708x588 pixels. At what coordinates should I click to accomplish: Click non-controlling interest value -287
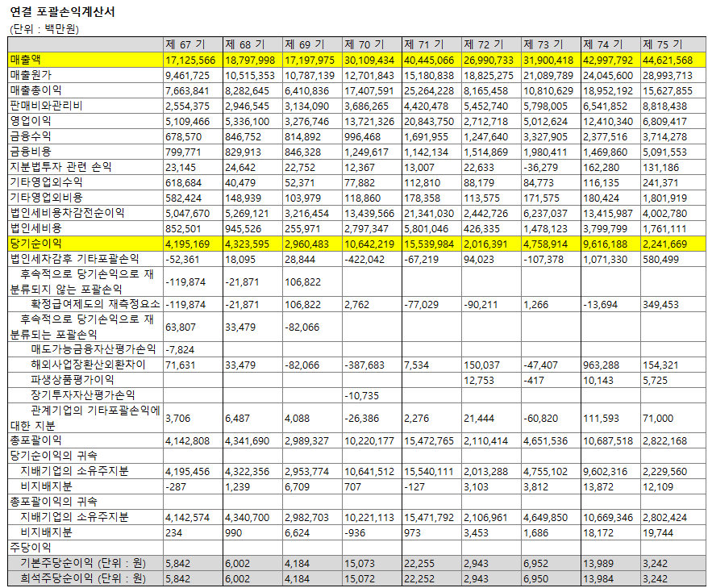176,487
